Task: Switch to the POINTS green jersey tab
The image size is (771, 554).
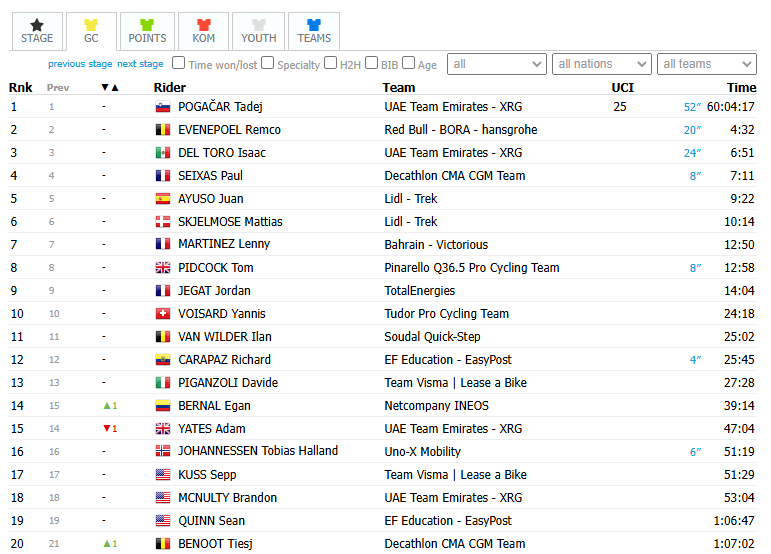Action: (147, 31)
